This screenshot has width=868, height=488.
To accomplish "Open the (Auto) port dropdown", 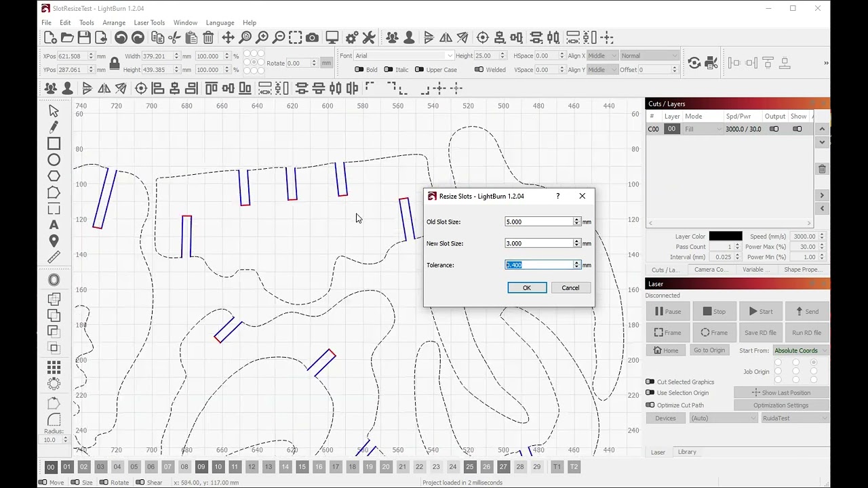I will [x=723, y=418].
